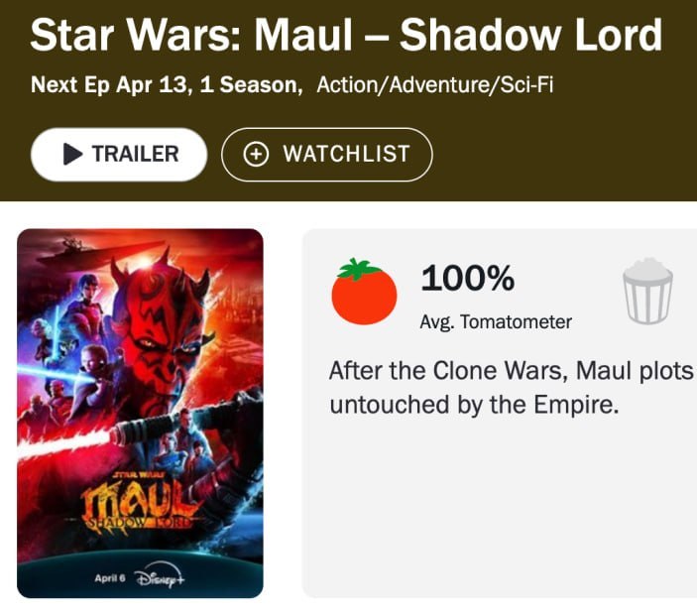The image size is (697, 616).
Task: Click the play triangle icon in the Trailer button
Action: point(72,154)
